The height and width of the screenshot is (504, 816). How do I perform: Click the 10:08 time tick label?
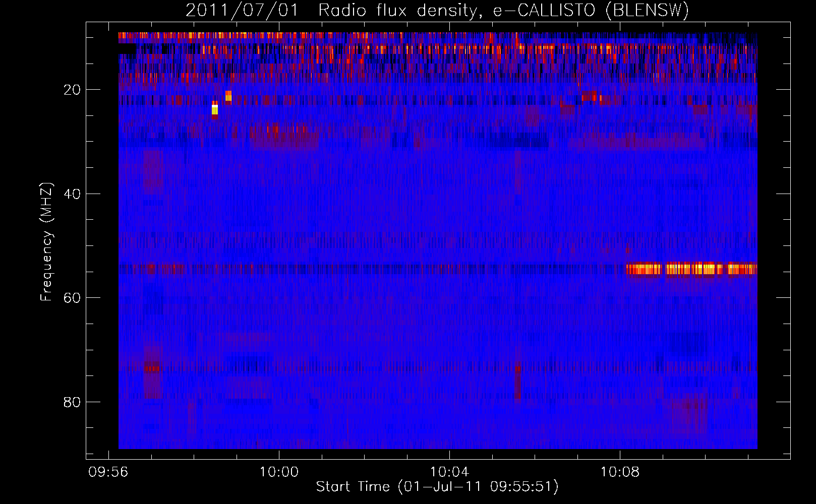tap(620, 472)
